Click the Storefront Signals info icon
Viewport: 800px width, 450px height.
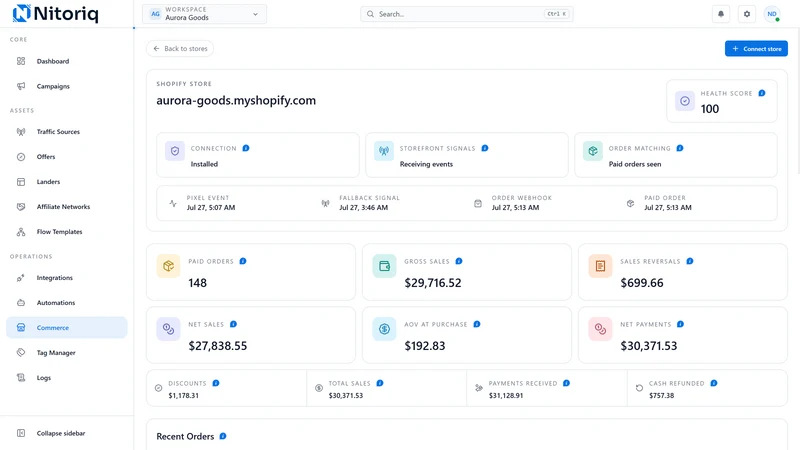point(485,148)
